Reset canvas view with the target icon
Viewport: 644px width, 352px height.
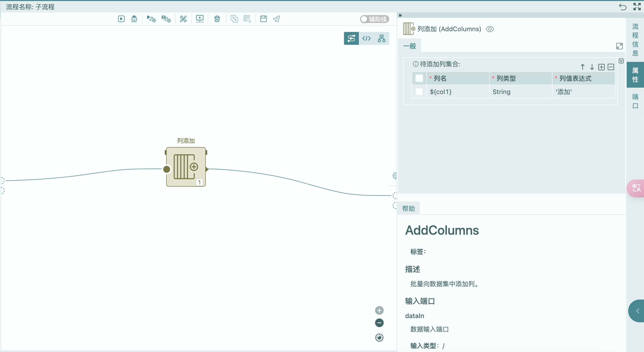pos(379,338)
